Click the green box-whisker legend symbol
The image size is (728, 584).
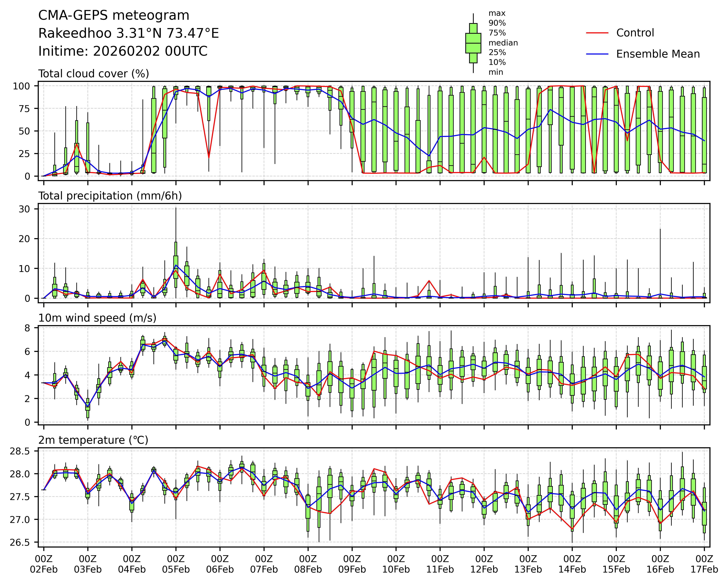(473, 43)
